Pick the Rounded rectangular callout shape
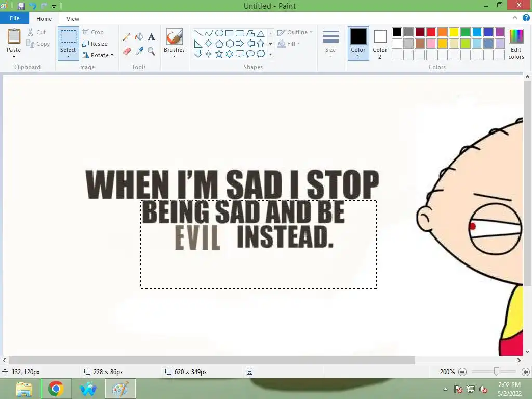 240,54
